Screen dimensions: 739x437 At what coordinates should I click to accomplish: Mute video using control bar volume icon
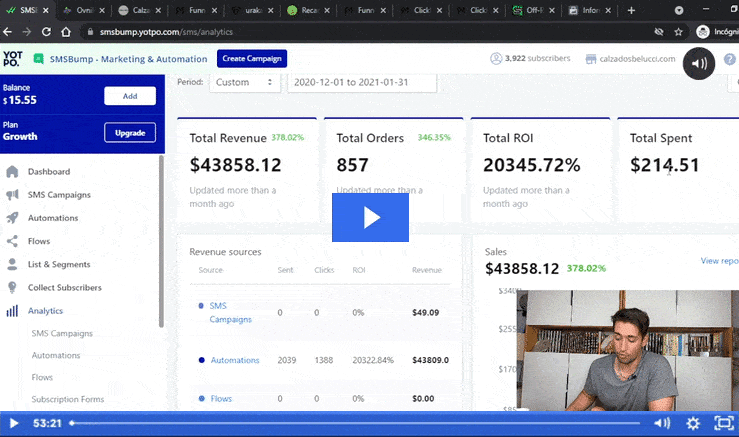tap(662, 423)
